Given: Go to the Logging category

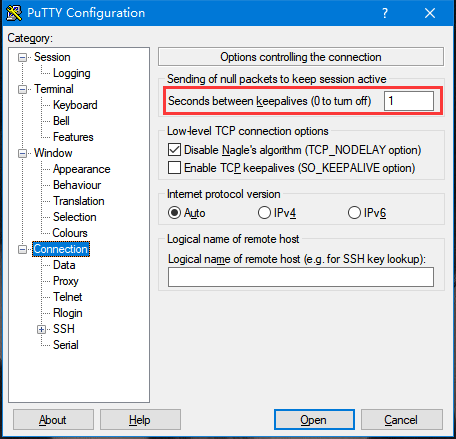Looking at the screenshot, I should click(x=72, y=73).
